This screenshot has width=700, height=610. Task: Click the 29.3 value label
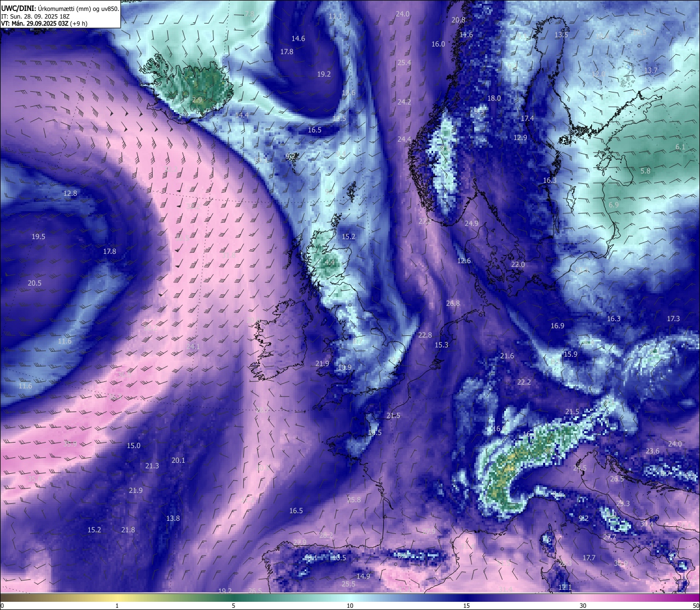tap(623, 503)
